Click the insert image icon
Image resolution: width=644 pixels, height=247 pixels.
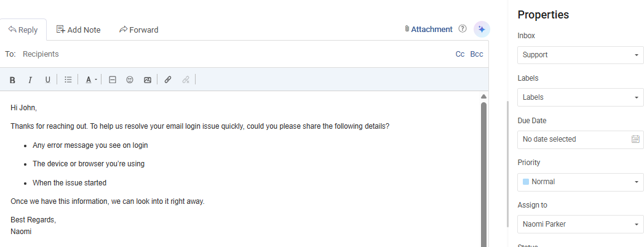[148, 79]
